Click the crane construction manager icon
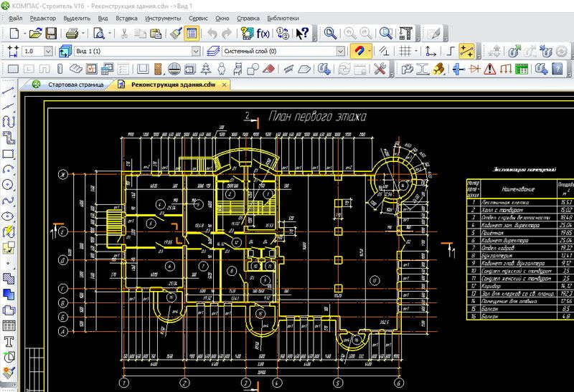 click(x=405, y=34)
